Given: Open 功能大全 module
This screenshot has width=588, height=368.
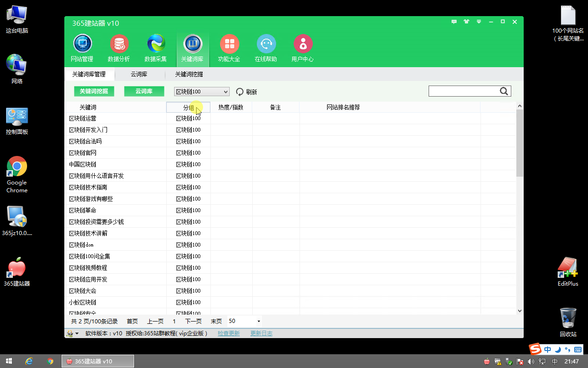Looking at the screenshot, I should pyautogui.click(x=229, y=48).
